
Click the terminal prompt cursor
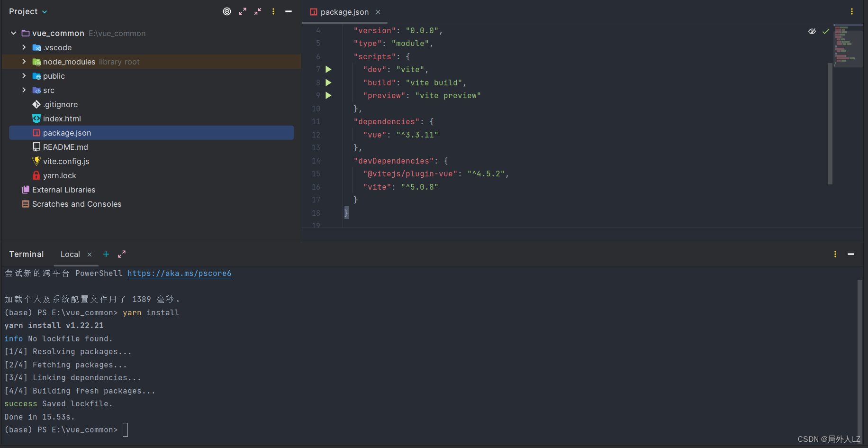click(x=126, y=430)
